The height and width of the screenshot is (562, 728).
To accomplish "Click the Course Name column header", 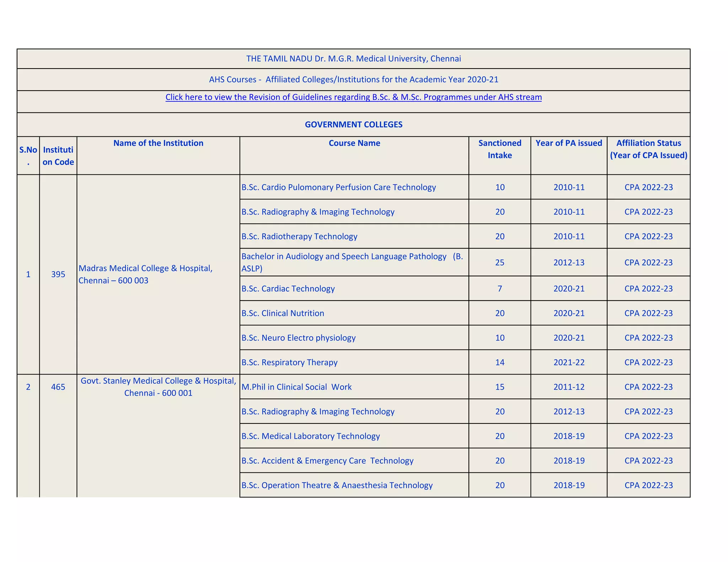I will [354, 143].
